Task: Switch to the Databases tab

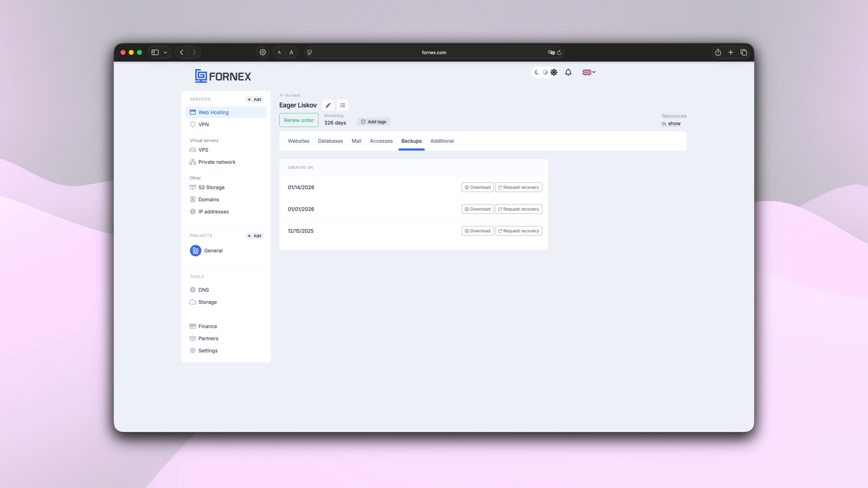Action: [x=330, y=141]
